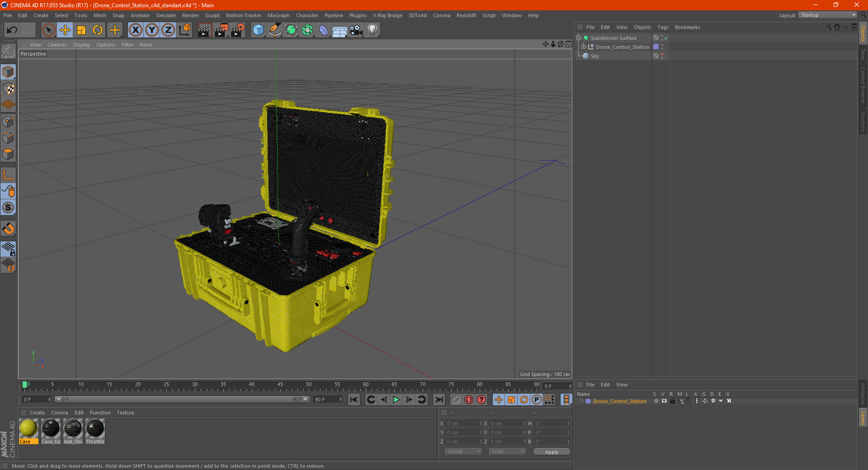
Task: Open material manager Texture menu
Action: [x=125, y=413]
